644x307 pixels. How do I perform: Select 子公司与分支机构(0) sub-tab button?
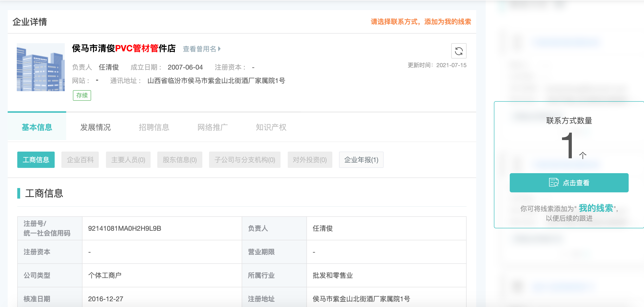tap(245, 160)
